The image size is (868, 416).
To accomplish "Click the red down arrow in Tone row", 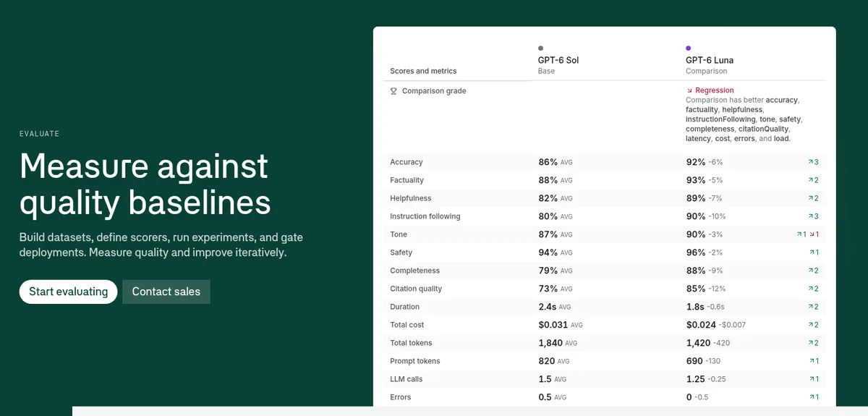I will [812, 234].
